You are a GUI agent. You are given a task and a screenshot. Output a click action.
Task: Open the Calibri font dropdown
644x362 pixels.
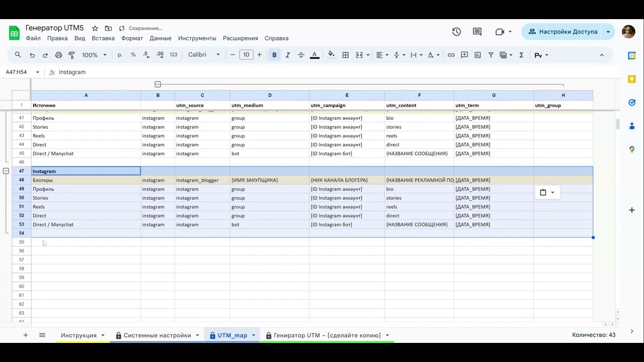[x=204, y=55]
